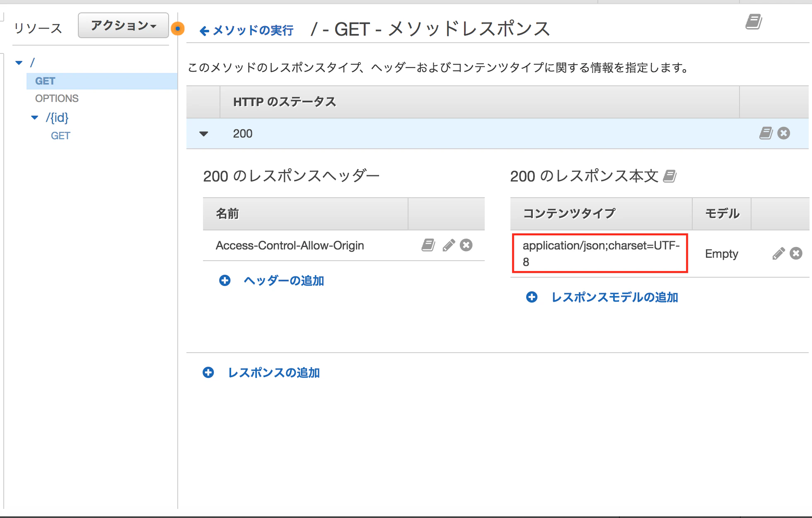
Task: Click the HTTP のステータス column header
Action: (285, 102)
